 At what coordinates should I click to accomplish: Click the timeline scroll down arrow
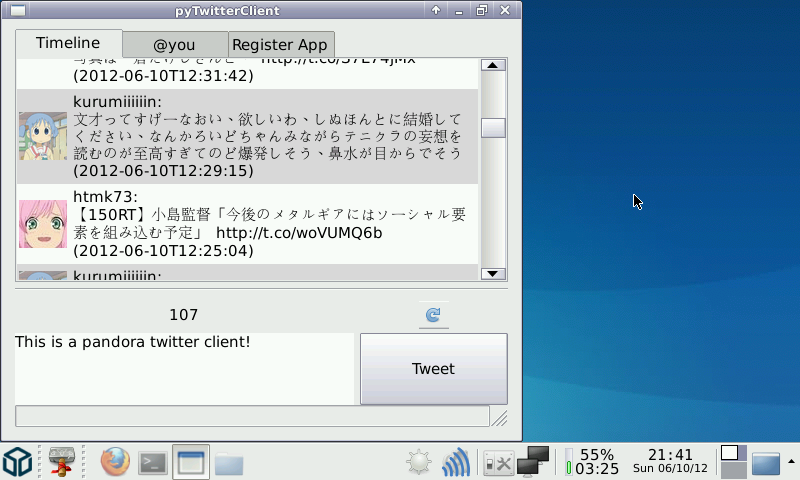coord(493,273)
